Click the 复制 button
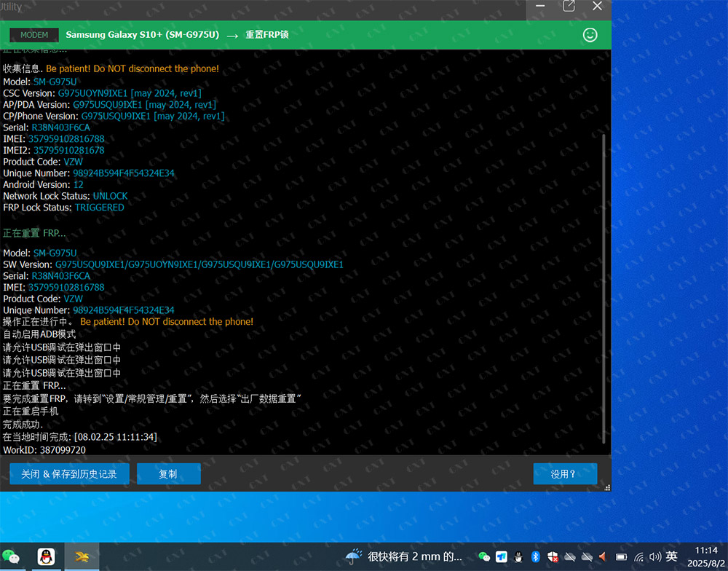The image size is (728, 571). pyautogui.click(x=169, y=474)
